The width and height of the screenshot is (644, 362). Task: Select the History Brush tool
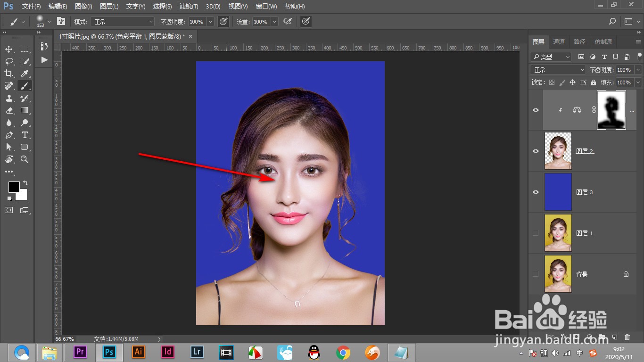tap(25, 98)
